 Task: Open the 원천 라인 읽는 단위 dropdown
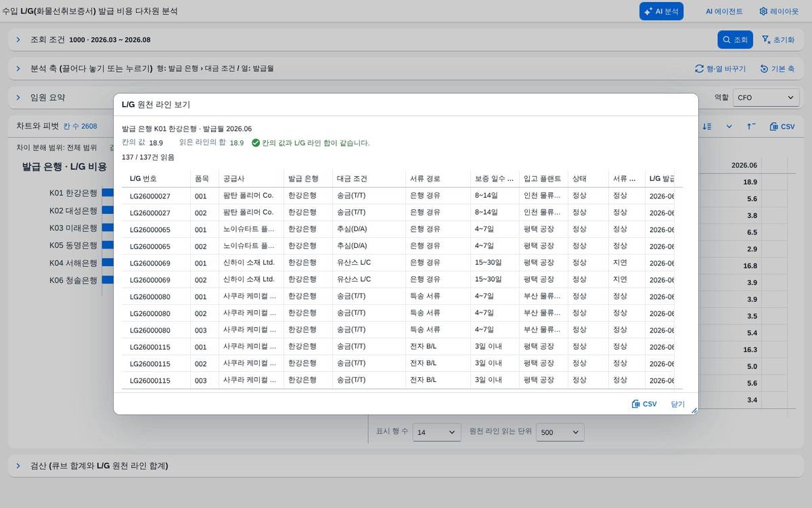(x=560, y=432)
